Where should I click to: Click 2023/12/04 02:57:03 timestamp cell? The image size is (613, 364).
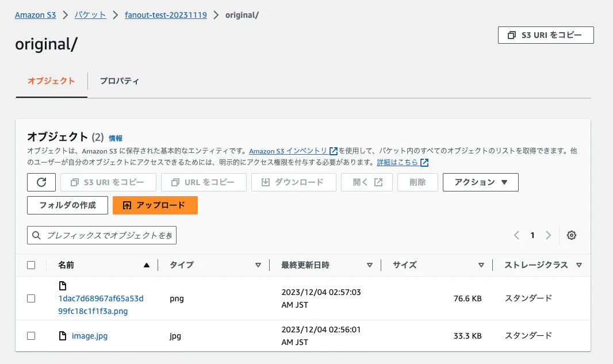pos(321,298)
